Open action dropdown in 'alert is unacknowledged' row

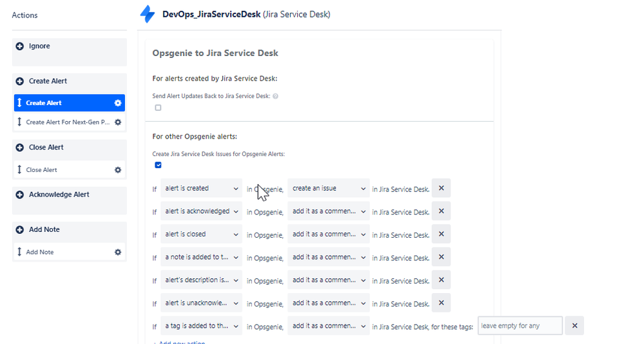coord(329,303)
